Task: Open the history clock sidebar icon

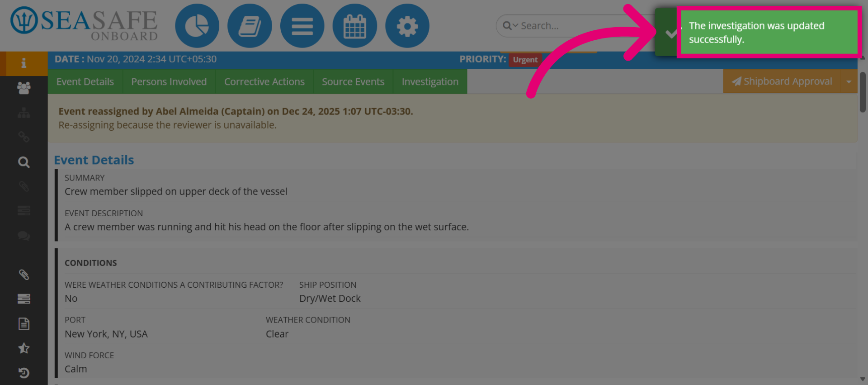Action: point(24,373)
